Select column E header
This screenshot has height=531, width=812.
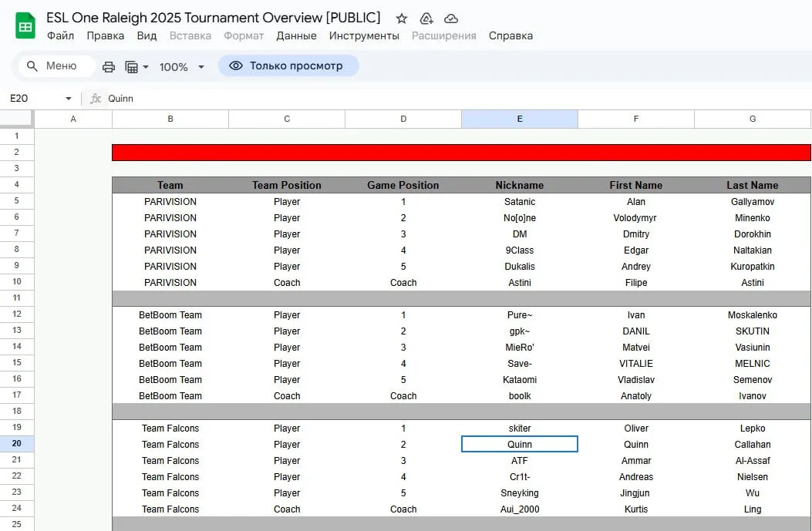[x=520, y=119]
